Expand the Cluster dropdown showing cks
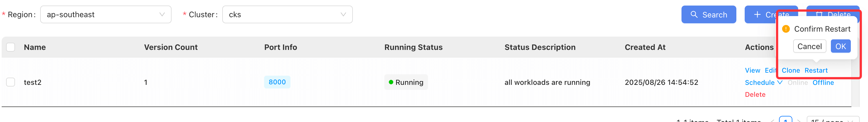The width and height of the screenshot is (868, 122). pos(287,14)
